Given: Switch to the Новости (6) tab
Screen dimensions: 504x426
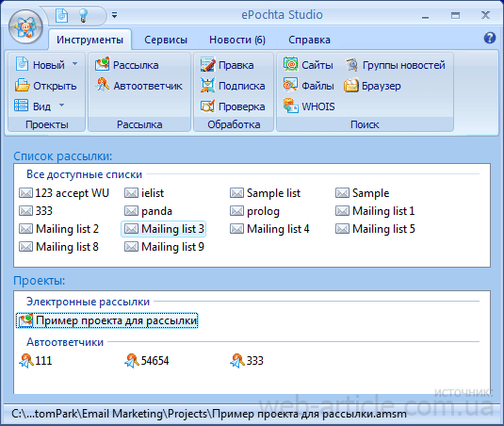Looking at the screenshot, I should (x=237, y=40).
